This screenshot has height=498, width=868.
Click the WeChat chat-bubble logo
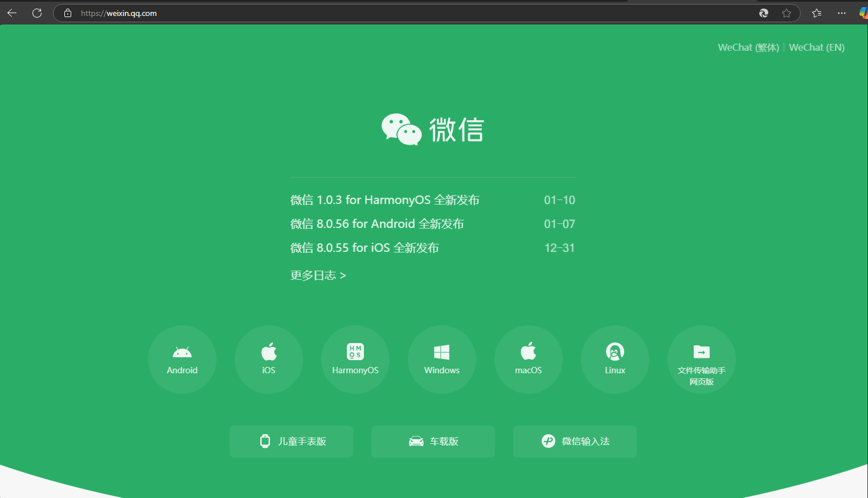click(x=402, y=129)
